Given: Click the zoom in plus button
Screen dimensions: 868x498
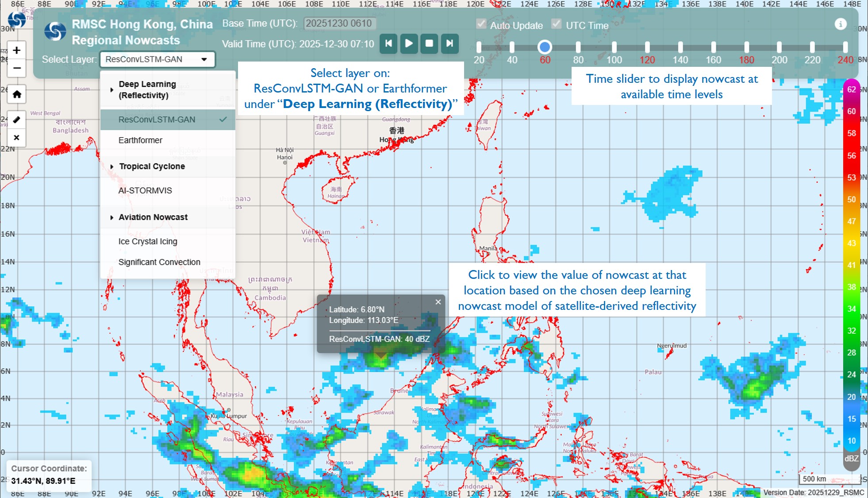Looking at the screenshot, I should pos(16,50).
